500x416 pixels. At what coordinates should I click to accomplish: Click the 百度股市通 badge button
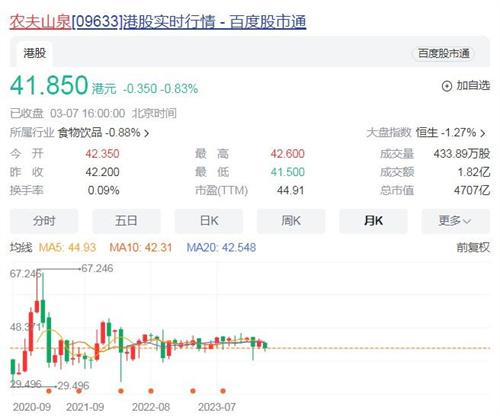pyautogui.click(x=443, y=53)
